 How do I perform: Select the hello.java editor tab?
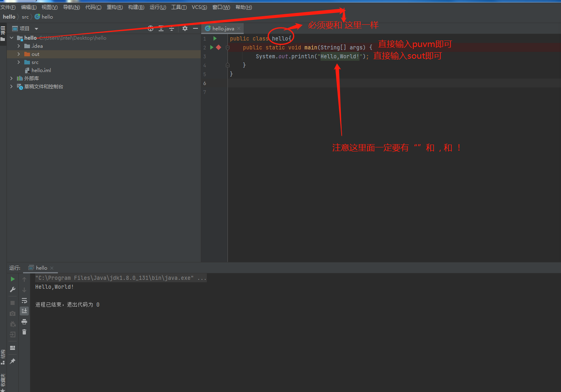click(x=223, y=28)
